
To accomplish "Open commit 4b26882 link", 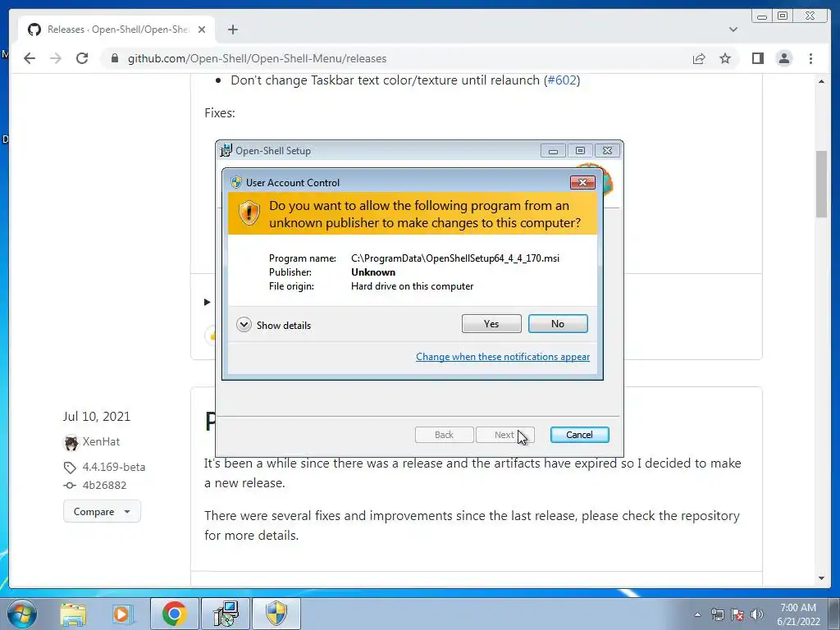I will coord(104,485).
